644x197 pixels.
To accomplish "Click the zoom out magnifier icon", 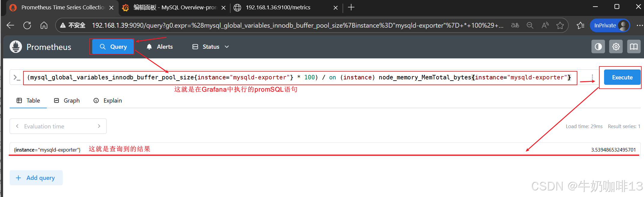I will point(530,26).
